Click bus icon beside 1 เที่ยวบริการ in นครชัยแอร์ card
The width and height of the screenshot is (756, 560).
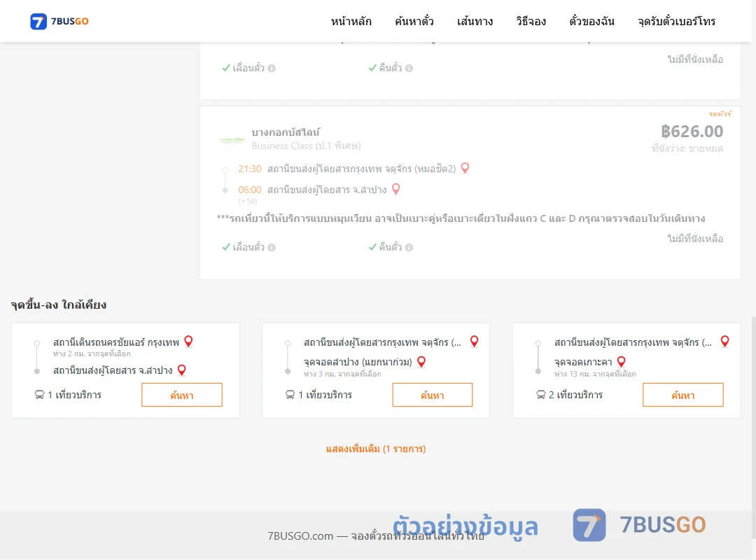point(39,395)
